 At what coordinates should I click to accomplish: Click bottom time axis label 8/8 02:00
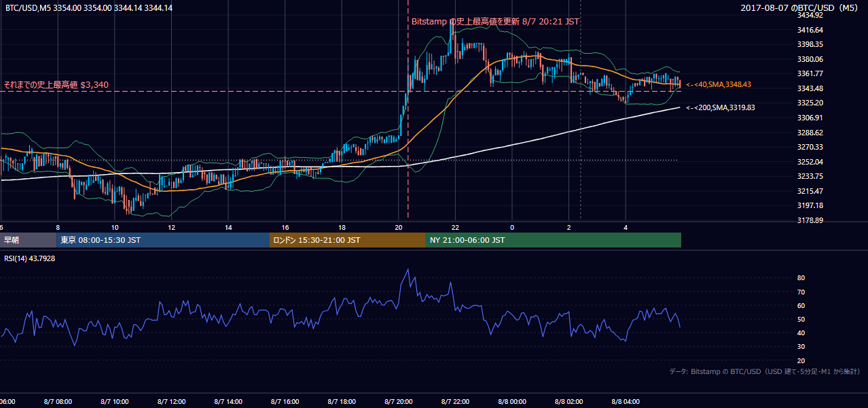570,402
